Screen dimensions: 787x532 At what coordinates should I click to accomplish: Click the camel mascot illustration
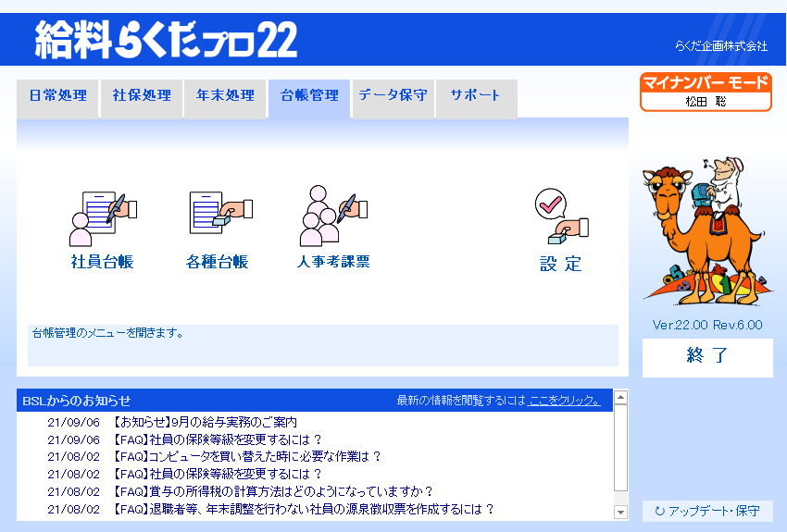(x=706, y=231)
